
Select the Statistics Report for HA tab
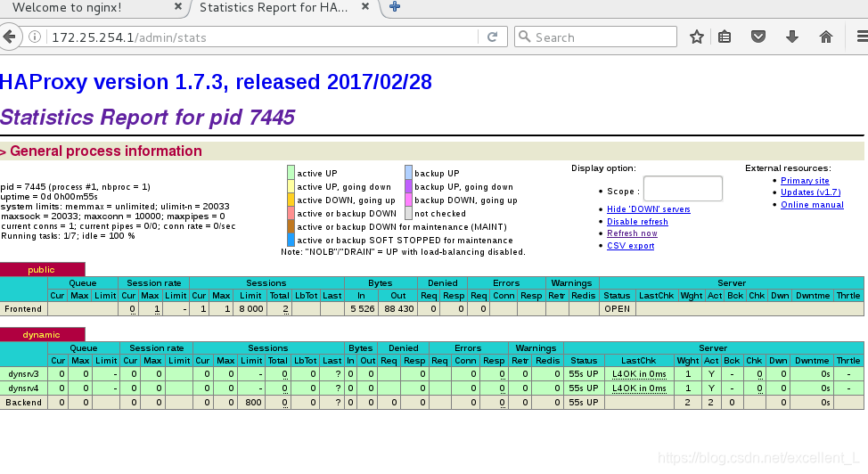pyautogui.click(x=274, y=7)
